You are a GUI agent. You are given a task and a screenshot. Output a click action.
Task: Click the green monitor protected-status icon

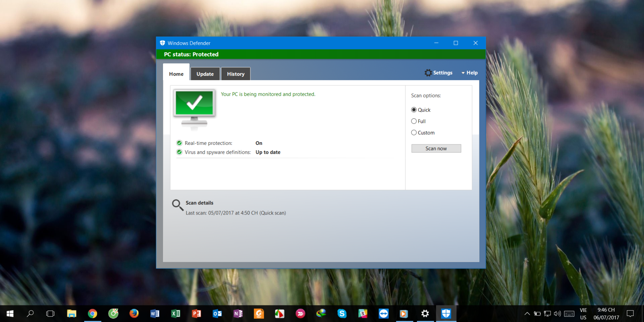click(194, 109)
